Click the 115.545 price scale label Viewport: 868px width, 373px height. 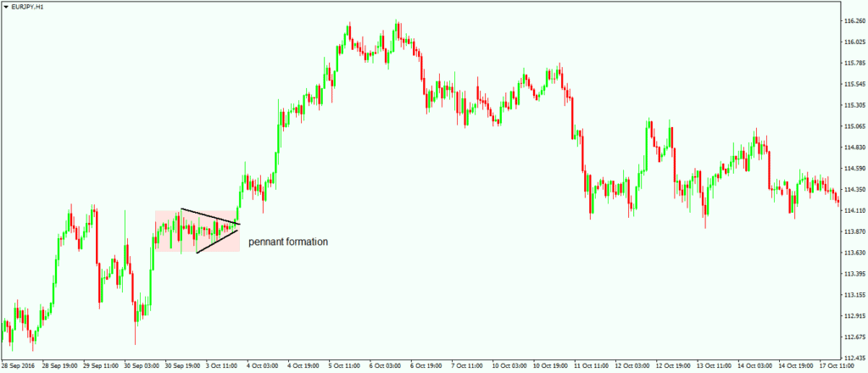point(854,84)
